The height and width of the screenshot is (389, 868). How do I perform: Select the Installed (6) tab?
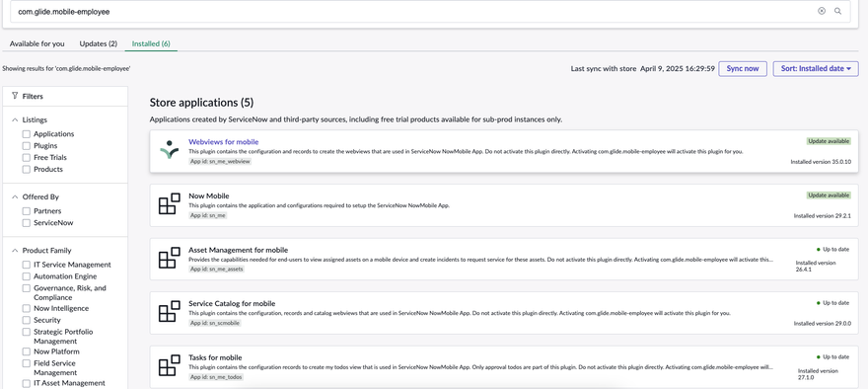point(151,43)
